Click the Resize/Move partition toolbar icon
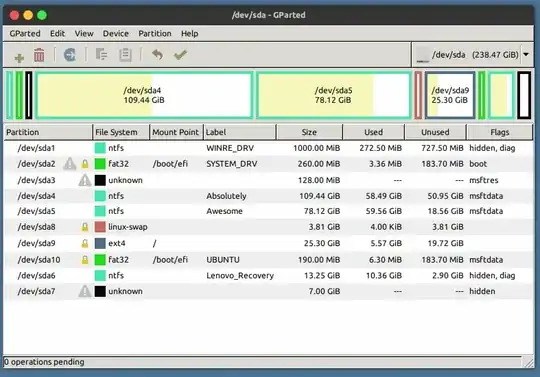Viewport: 540px width, 377px height. 70,55
